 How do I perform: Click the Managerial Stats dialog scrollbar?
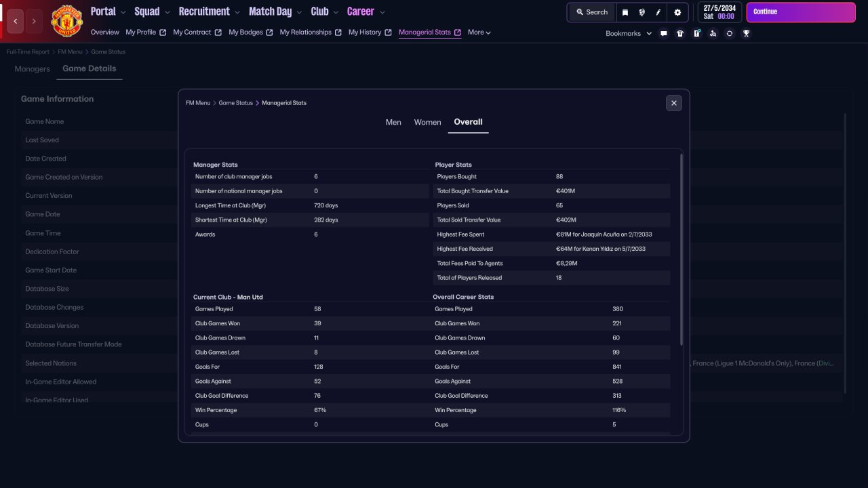click(x=682, y=251)
